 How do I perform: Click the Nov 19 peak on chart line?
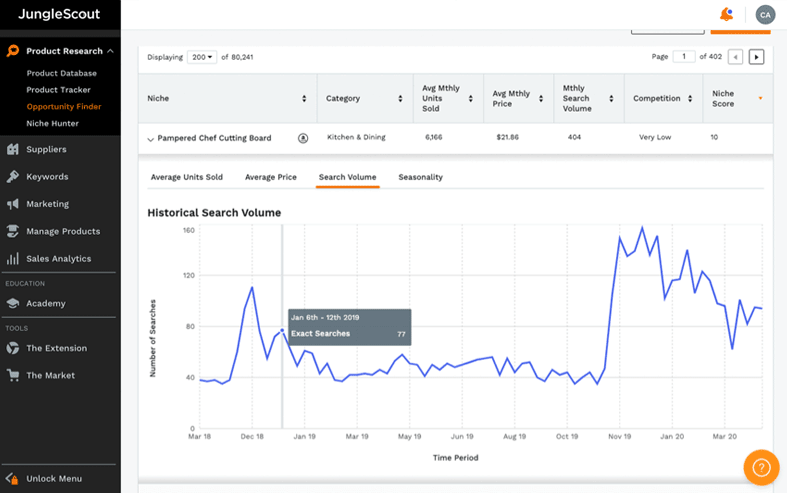pos(620,238)
